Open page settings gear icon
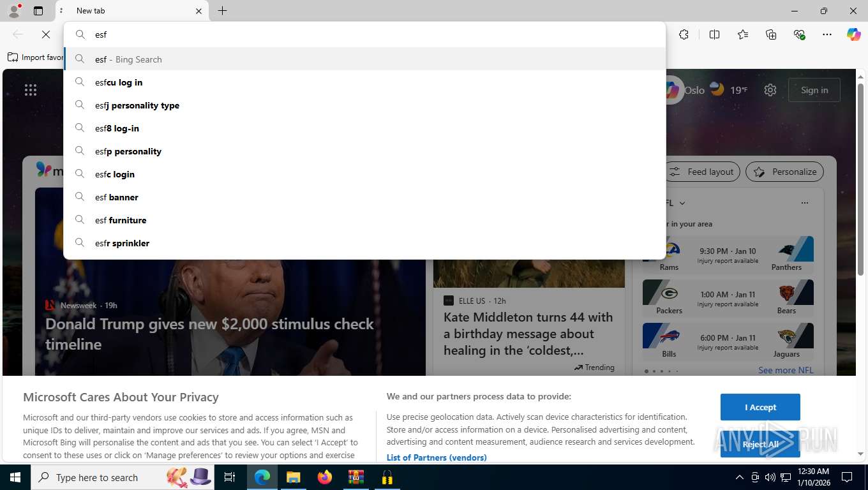This screenshot has width=868, height=490. pos(770,90)
